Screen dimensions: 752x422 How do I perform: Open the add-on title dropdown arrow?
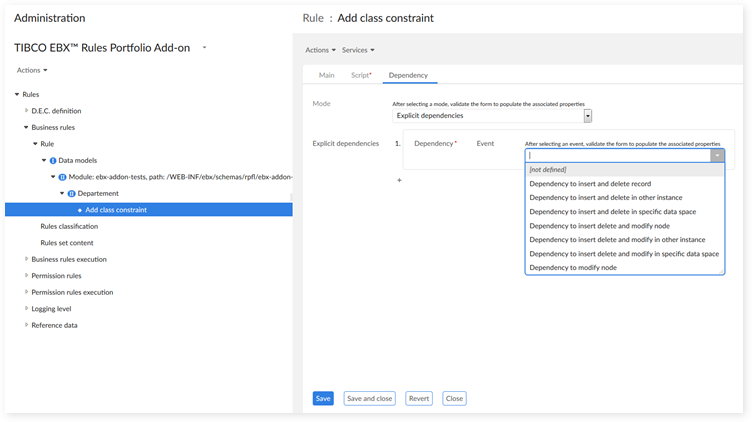(204, 47)
